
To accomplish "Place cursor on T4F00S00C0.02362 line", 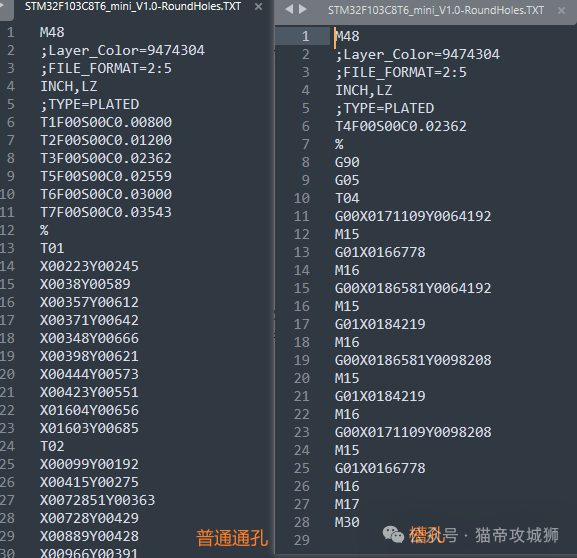I will (400, 126).
